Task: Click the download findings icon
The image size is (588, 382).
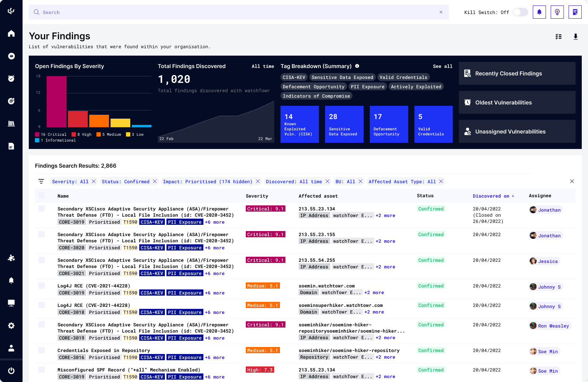Action: [x=576, y=37]
